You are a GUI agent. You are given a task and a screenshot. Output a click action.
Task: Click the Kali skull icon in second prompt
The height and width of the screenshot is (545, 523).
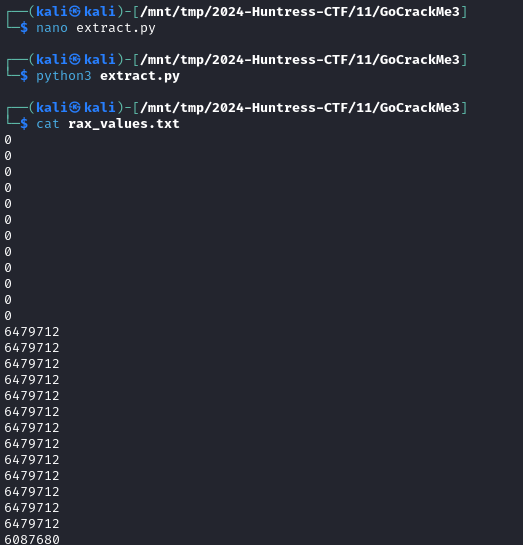pyautogui.click(x=75, y=60)
